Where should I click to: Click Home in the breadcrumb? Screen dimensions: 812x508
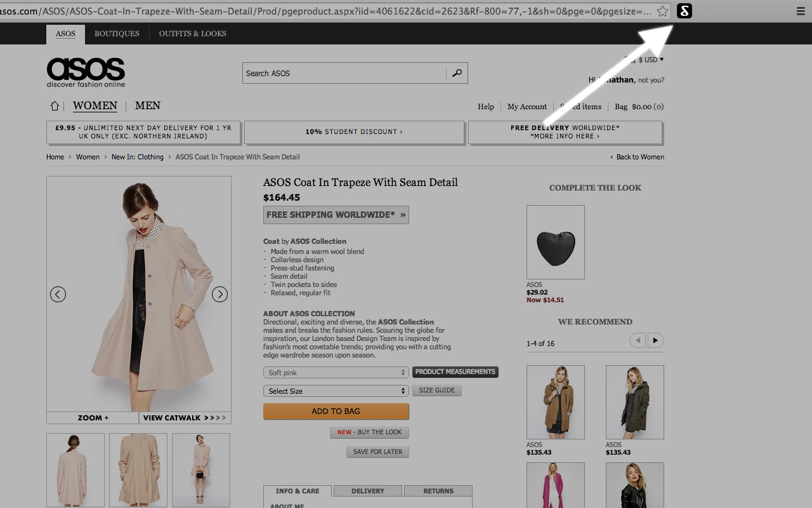[x=55, y=157]
